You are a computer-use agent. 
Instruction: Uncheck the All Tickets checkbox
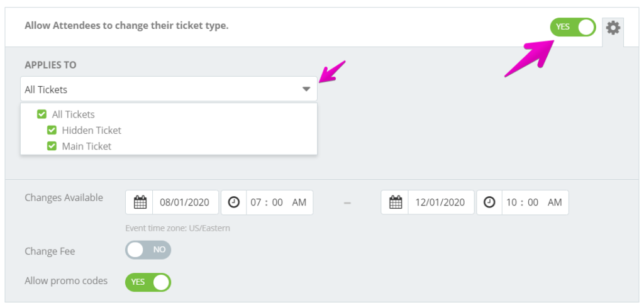click(42, 114)
